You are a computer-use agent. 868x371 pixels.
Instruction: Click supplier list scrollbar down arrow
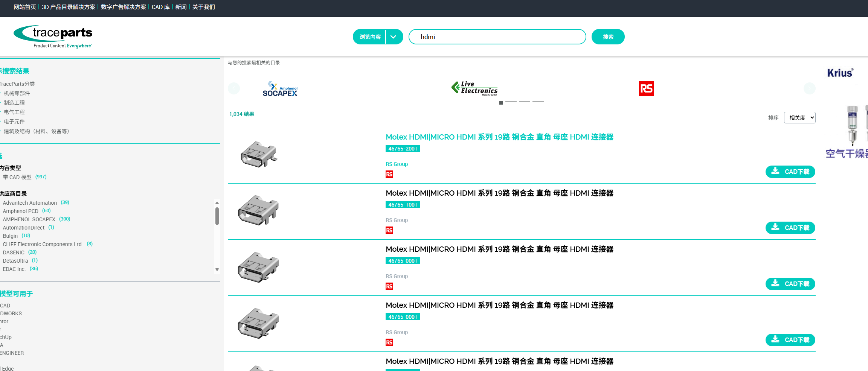coord(217,269)
